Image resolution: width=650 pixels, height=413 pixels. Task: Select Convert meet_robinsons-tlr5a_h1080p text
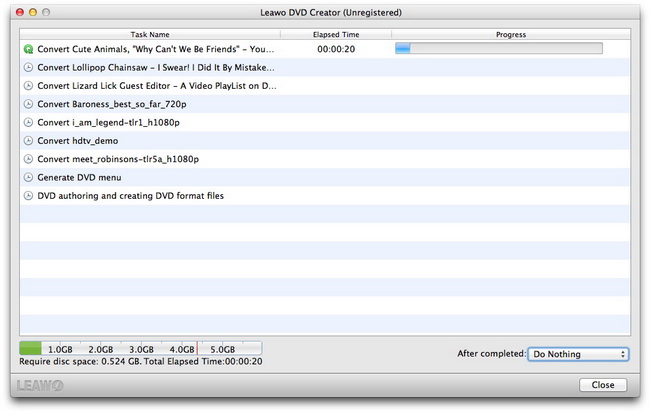click(118, 159)
